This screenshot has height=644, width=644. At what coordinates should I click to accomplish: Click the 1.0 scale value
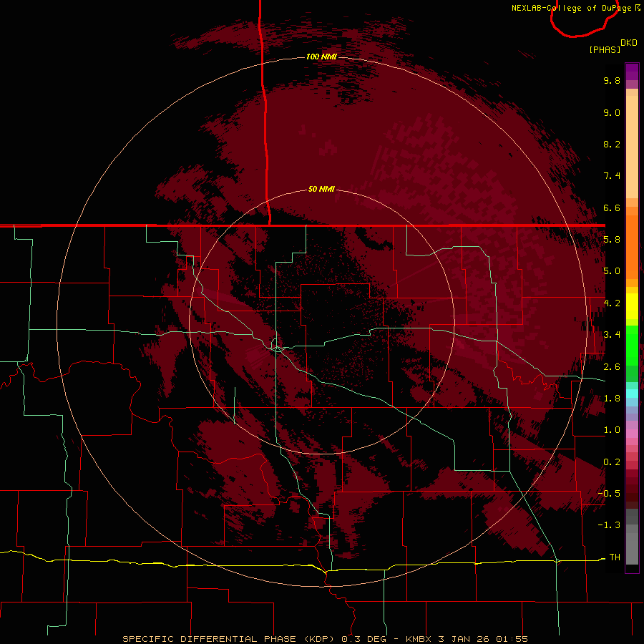[x=612, y=430]
